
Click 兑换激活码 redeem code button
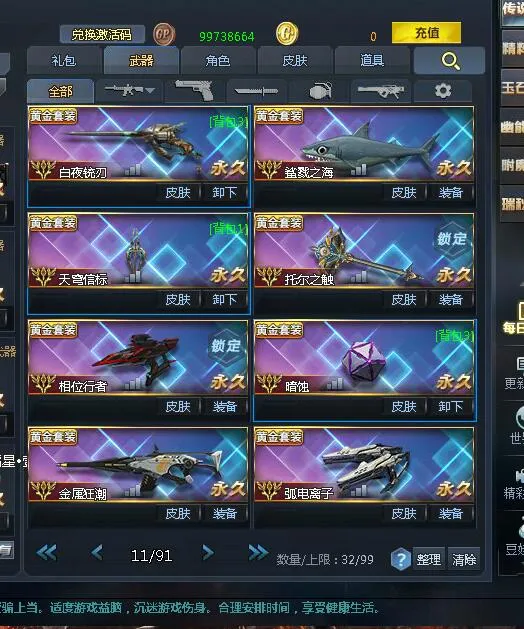(x=102, y=34)
